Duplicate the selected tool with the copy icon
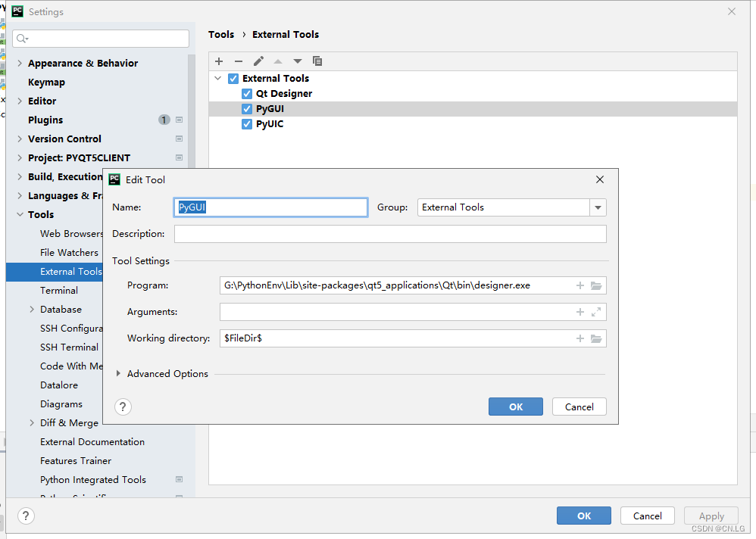Image resolution: width=756 pixels, height=539 pixels. pyautogui.click(x=317, y=61)
